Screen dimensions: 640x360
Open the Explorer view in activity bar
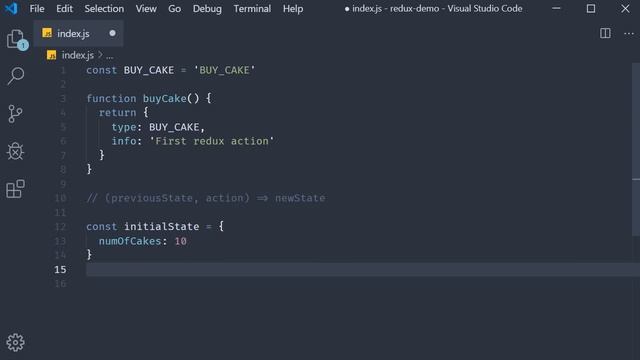pyautogui.click(x=16, y=39)
